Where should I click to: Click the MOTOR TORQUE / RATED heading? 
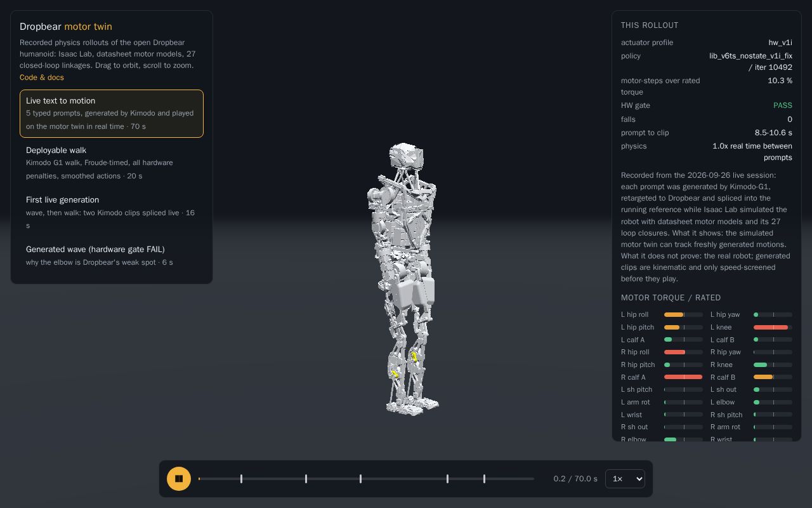click(x=671, y=298)
